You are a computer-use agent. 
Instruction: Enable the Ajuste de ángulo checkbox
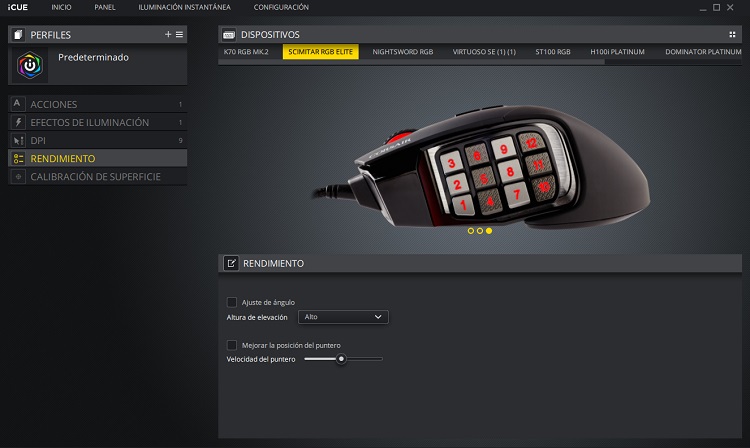pyautogui.click(x=232, y=302)
